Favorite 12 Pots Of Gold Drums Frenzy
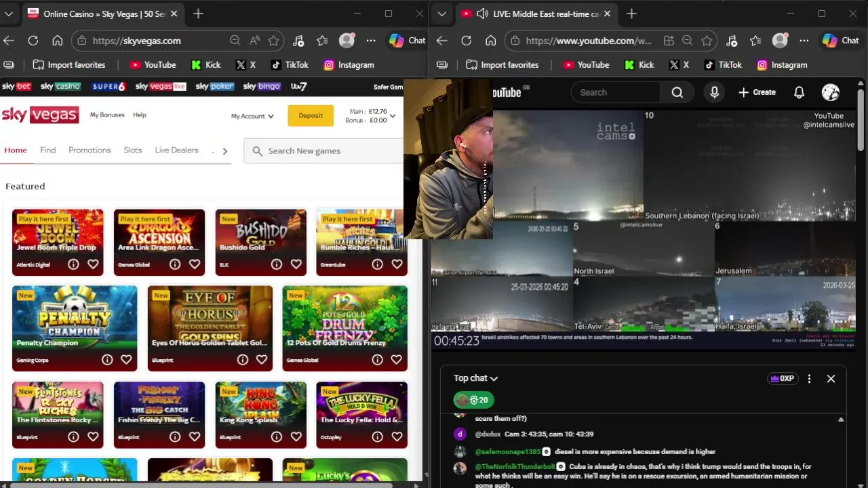Viewport: 868px width, 488px height. click(x=397, y=360)
